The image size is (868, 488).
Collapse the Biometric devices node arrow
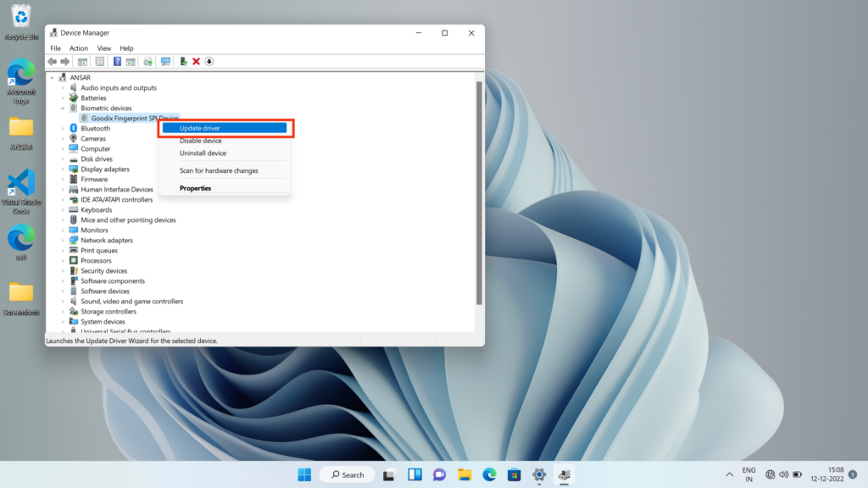[x=63, y=108]
